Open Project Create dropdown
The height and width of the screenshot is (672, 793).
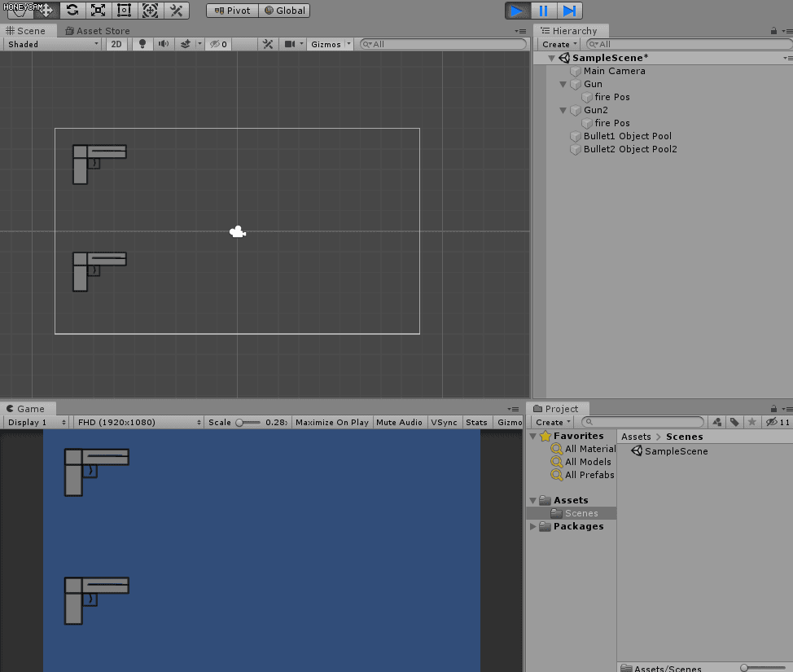(x=553, y=422)
